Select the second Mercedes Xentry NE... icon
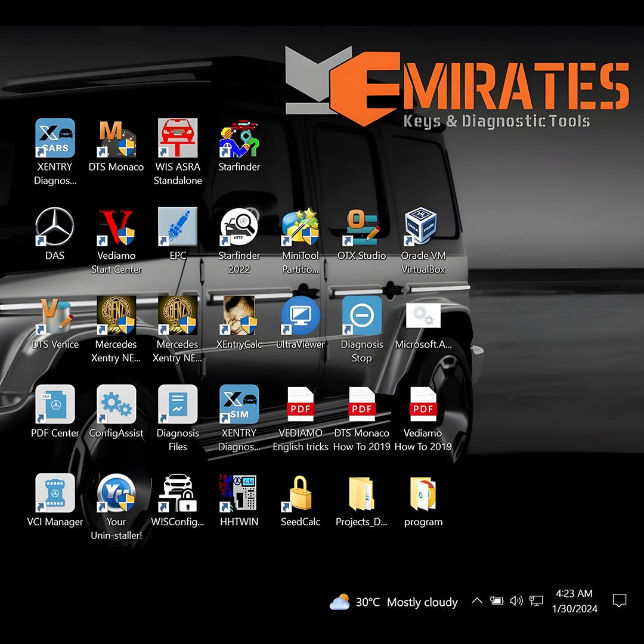Screen dimensions: 644x644 (178, 315)
